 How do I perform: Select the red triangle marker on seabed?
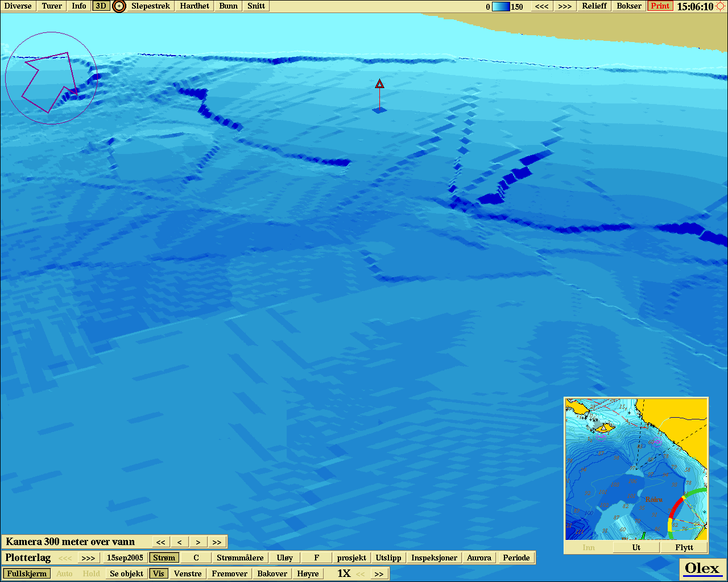[x=379, y=84]
